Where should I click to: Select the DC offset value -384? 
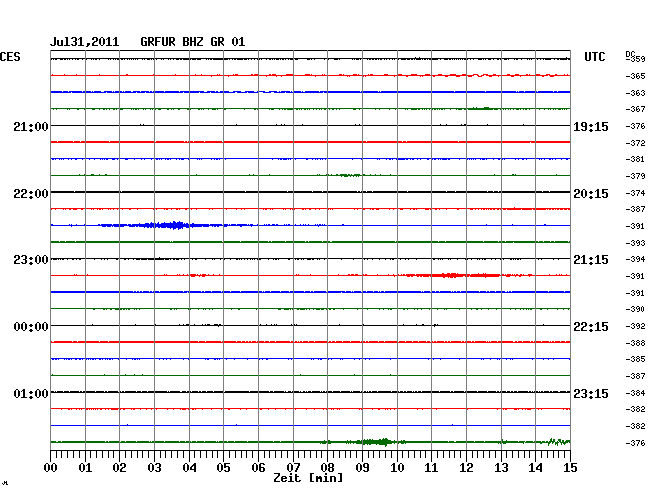point(635,393)
